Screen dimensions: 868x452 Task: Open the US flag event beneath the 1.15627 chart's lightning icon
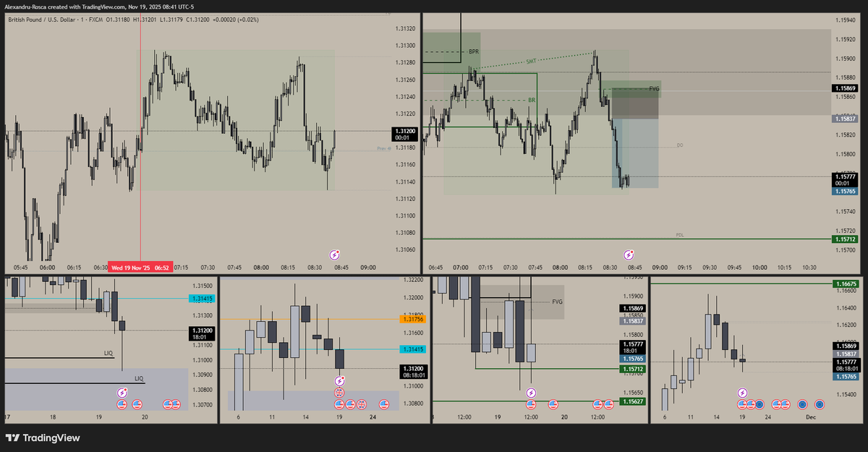pos(531,404)
